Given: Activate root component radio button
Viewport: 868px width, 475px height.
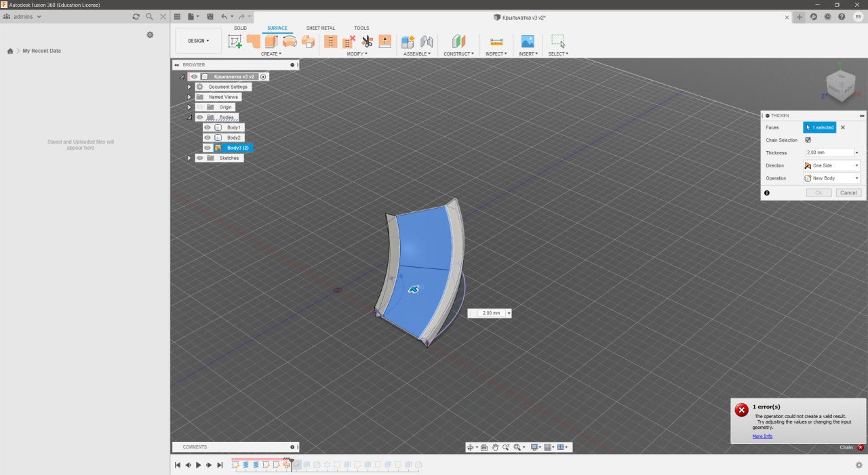Looking at the screenshot, I should (x=263, y=77).
